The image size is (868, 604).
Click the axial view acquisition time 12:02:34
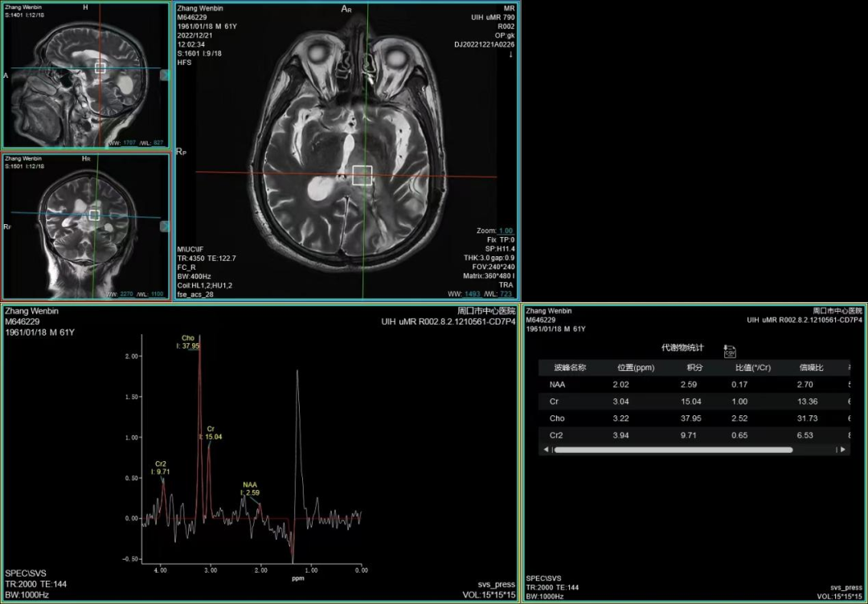pos(191,44)
